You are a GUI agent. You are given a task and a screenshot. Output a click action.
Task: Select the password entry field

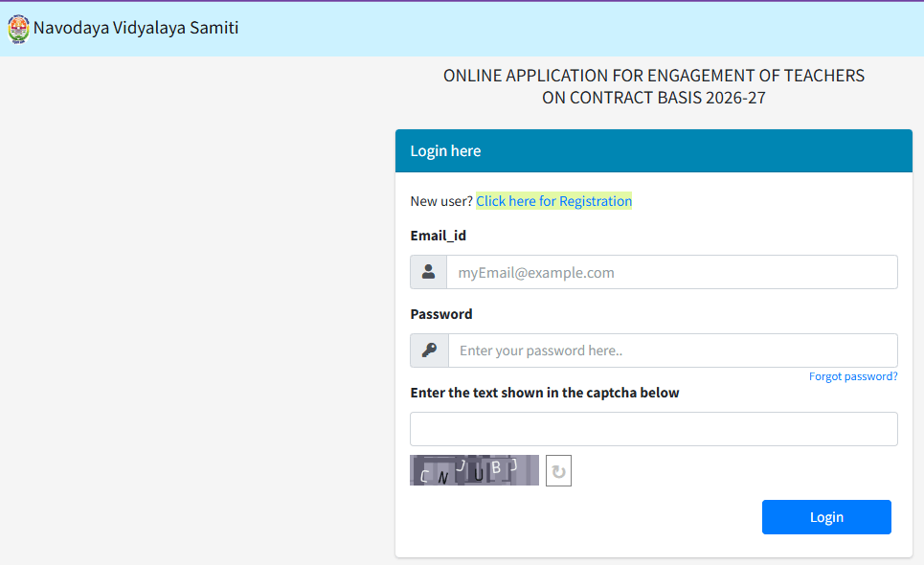click(670, 350)
